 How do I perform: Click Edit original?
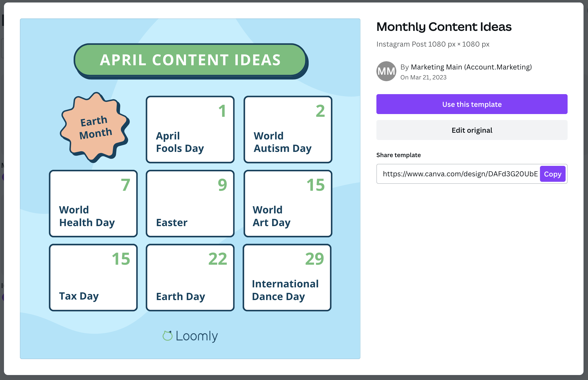472,130
